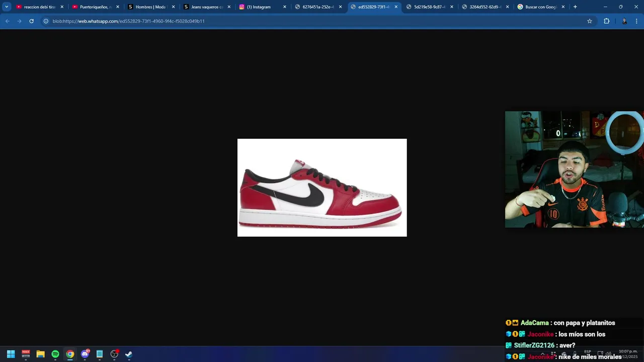
Task: Click chat message 'los míos son los'
Action: [582, 334]
